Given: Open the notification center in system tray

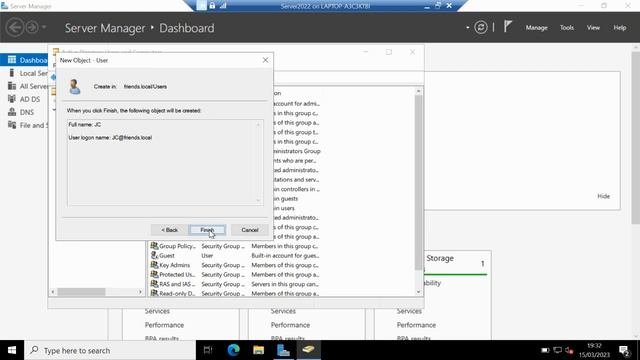Looking at the screenshot, I should click(624, 350).
